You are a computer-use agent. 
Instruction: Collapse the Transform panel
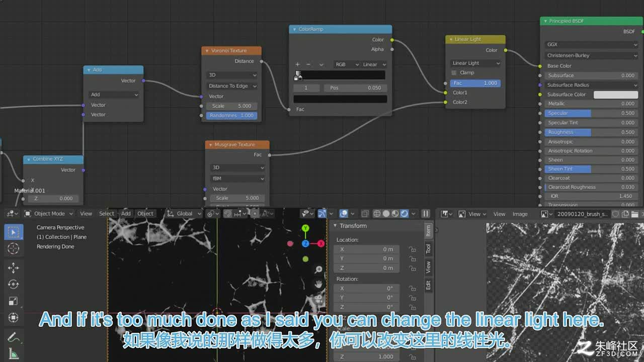click(x=336, y=226)
